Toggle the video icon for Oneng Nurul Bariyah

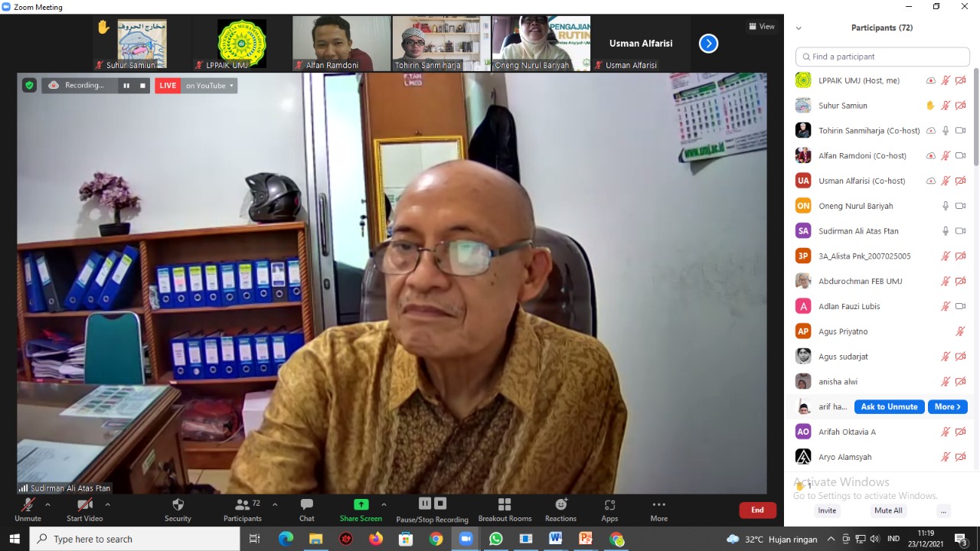tap(960, 206)
